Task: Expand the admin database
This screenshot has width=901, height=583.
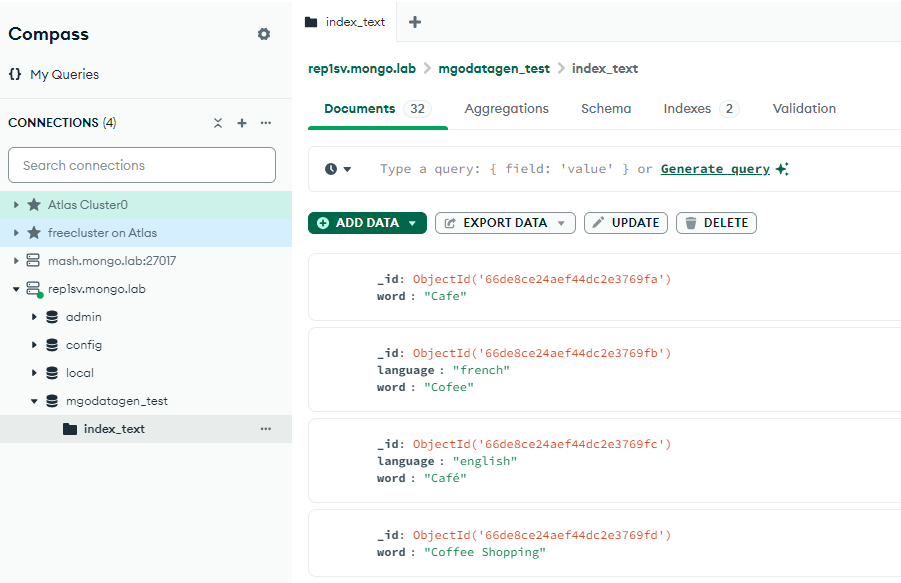Action: click(34, 316)
